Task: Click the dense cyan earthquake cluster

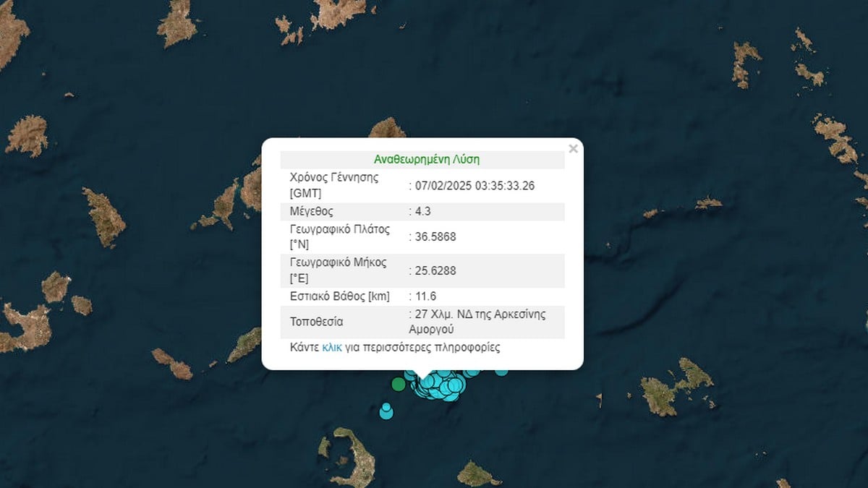Action: coord(438,385)
